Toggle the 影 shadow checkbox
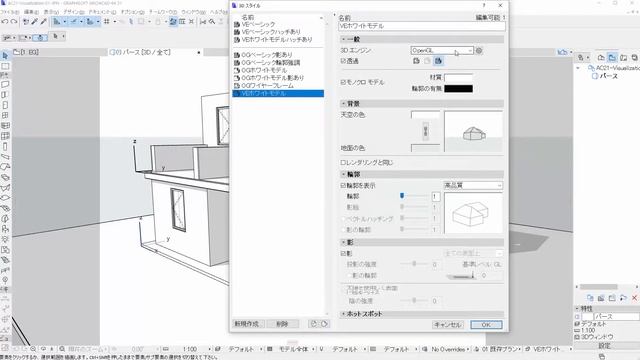The image size is (640, 360). coord(343,253)
